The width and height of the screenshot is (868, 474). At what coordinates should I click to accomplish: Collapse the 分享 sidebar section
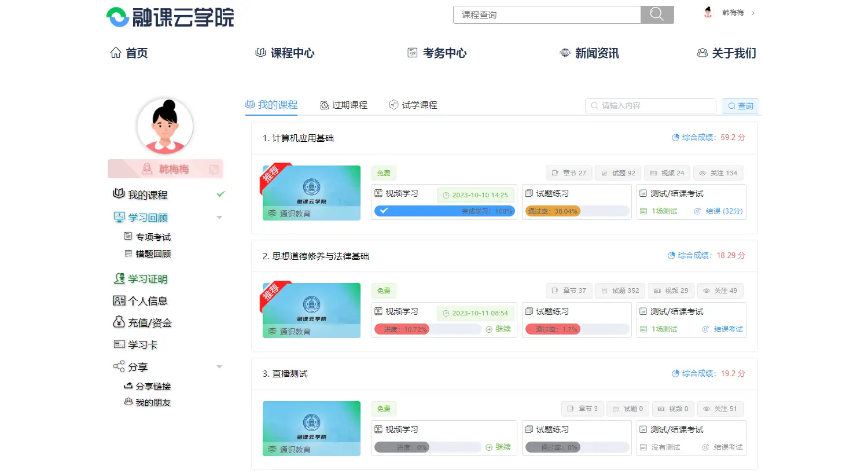(x=219, y=367)
